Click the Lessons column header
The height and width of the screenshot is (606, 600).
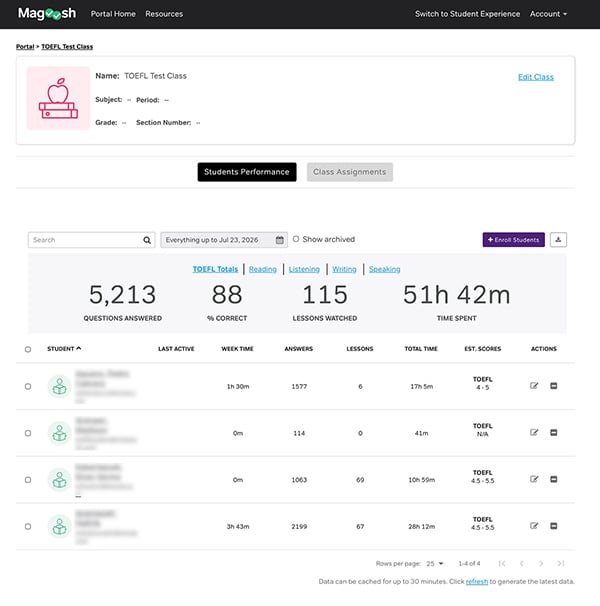pos(360,349)
